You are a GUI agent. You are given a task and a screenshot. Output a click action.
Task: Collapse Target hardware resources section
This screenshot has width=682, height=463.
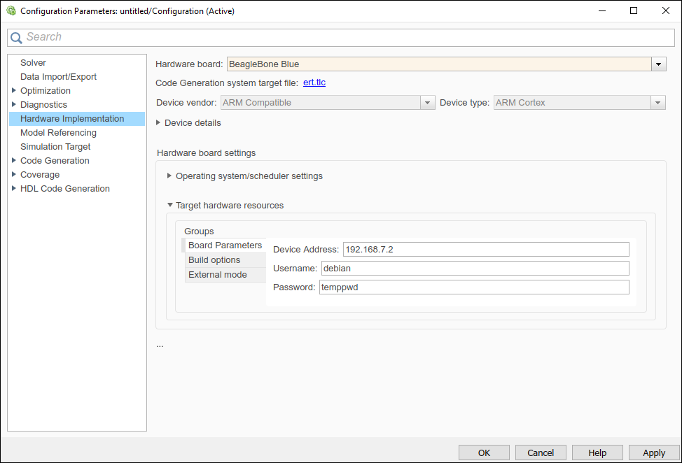170,205
